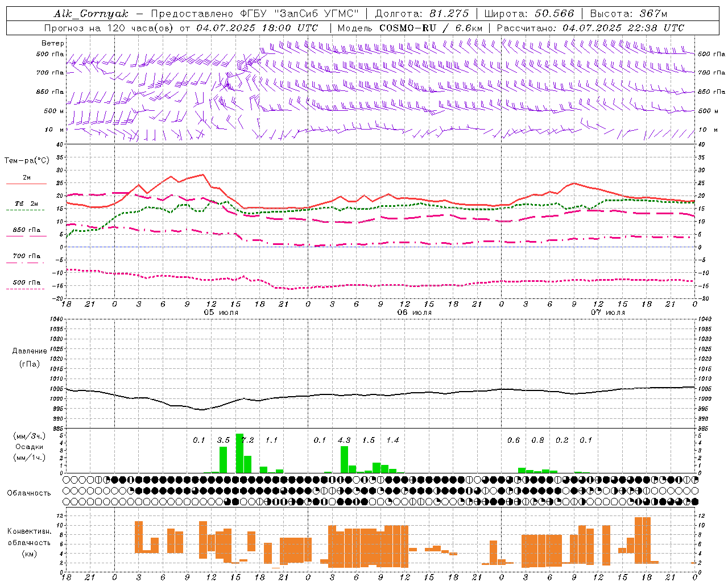Click the 7.2 precipitation value
The width and height of the screenshot is (728, 582).
(247, 440)
